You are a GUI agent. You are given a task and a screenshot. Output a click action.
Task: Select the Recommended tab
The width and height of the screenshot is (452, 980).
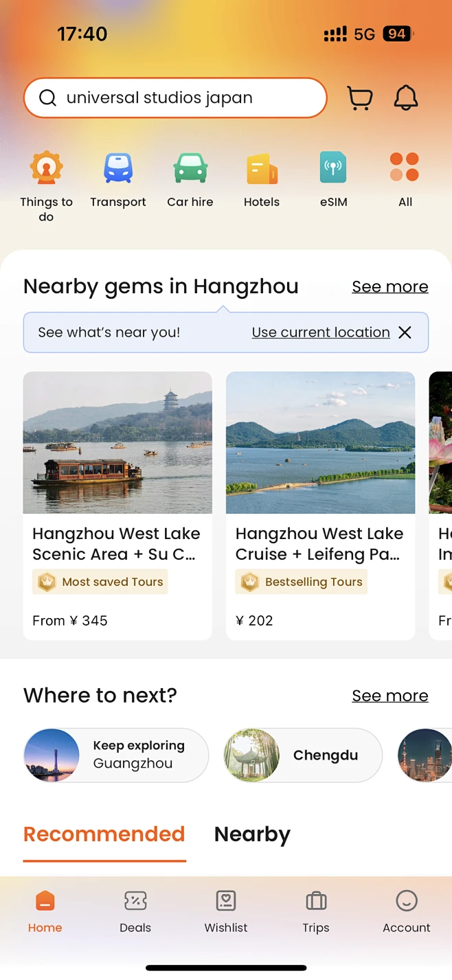tap(104, 834)
